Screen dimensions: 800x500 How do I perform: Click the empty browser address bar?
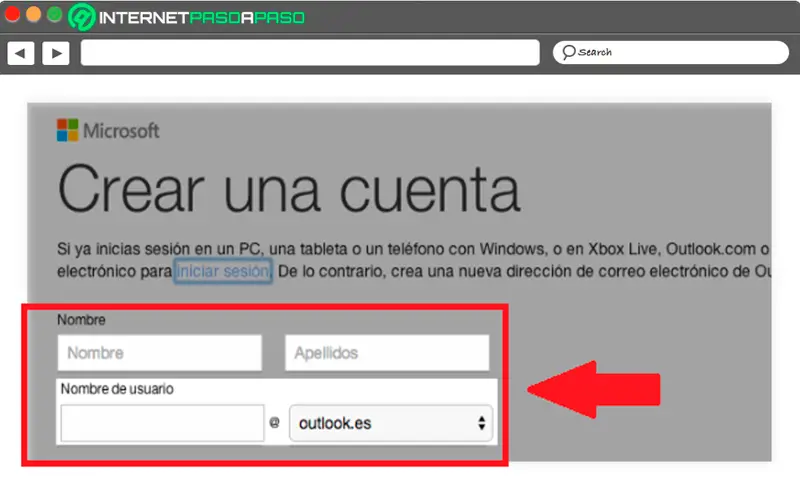310,53
